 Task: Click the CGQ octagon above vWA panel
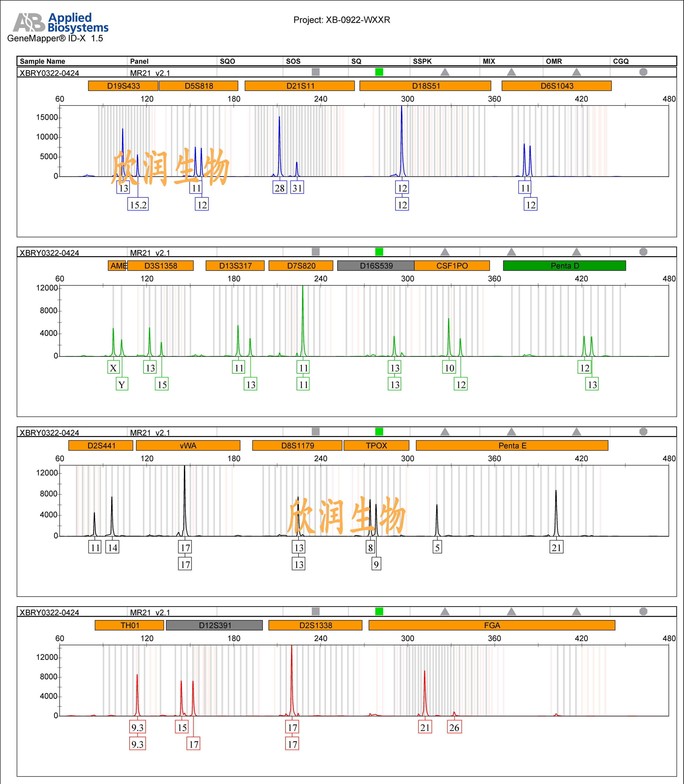pos(643,431)
